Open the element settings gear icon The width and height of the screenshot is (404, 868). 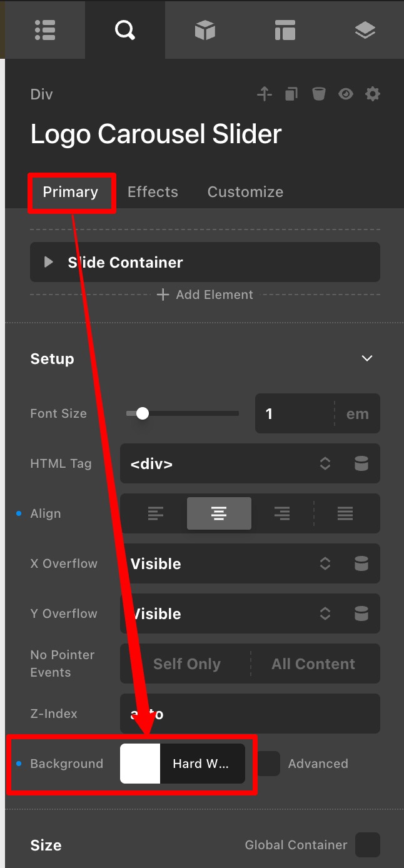373,94
